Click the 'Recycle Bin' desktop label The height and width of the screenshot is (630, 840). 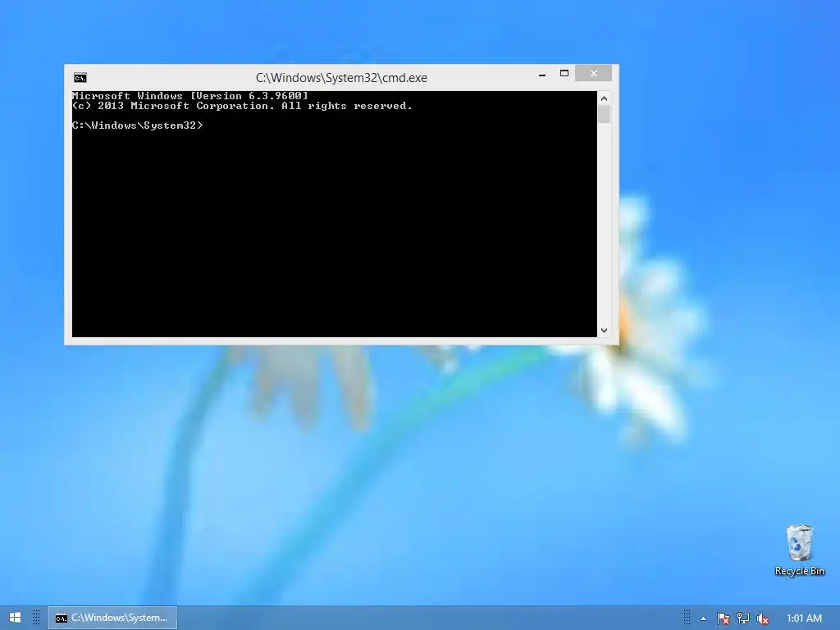coord(799,571)
